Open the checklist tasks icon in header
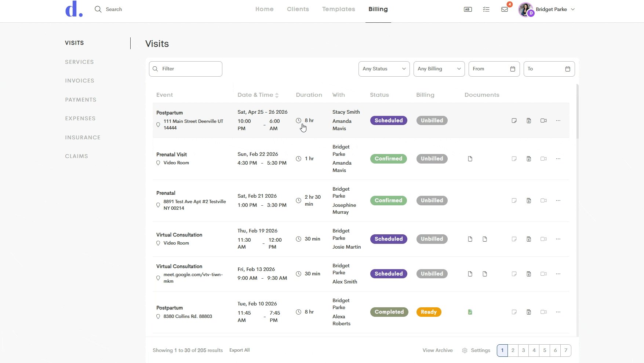644x363 pixels. coord(486,9)
